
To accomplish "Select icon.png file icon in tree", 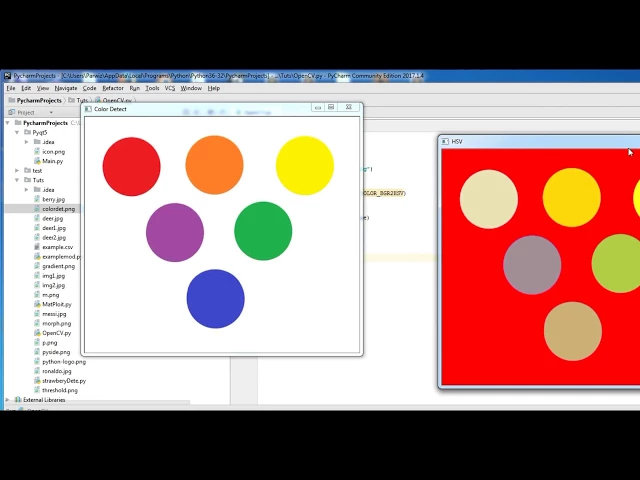I will [x=37, y=151].
